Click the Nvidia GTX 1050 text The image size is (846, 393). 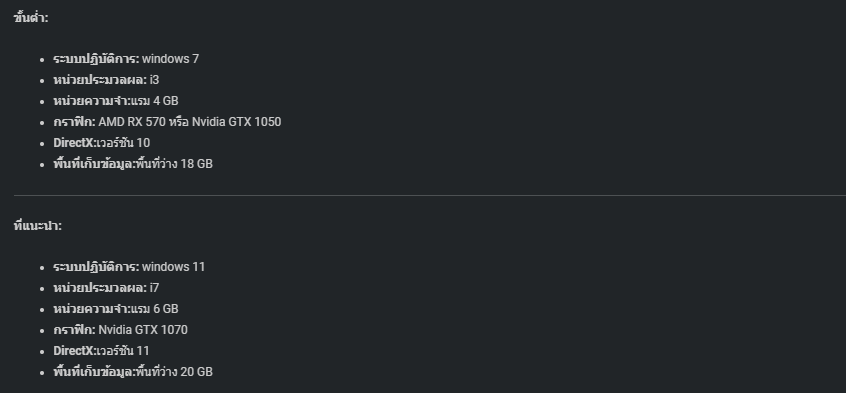pos(236,122)
